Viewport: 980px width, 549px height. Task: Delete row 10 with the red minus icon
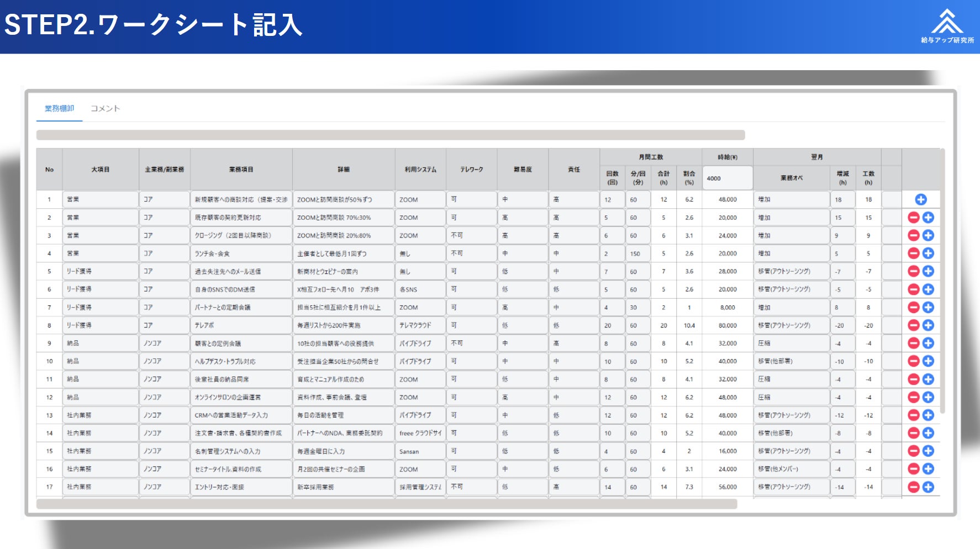coord(914,361)
